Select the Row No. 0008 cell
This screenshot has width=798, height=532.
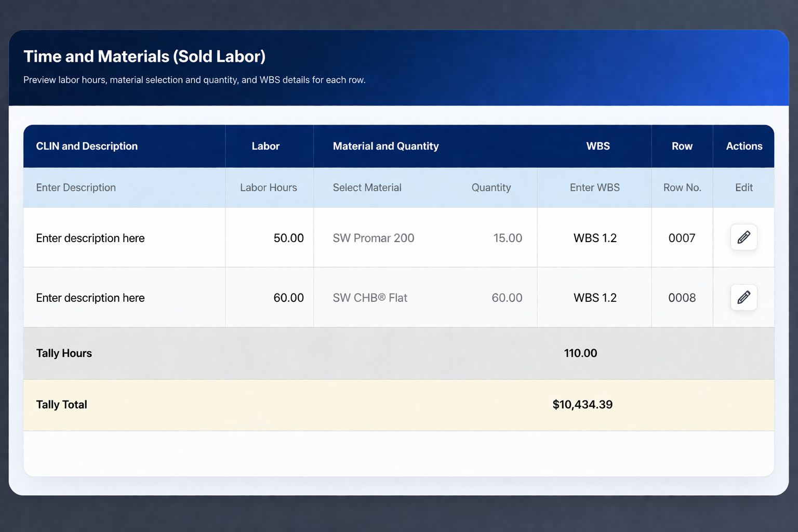(x=682, y=298)
